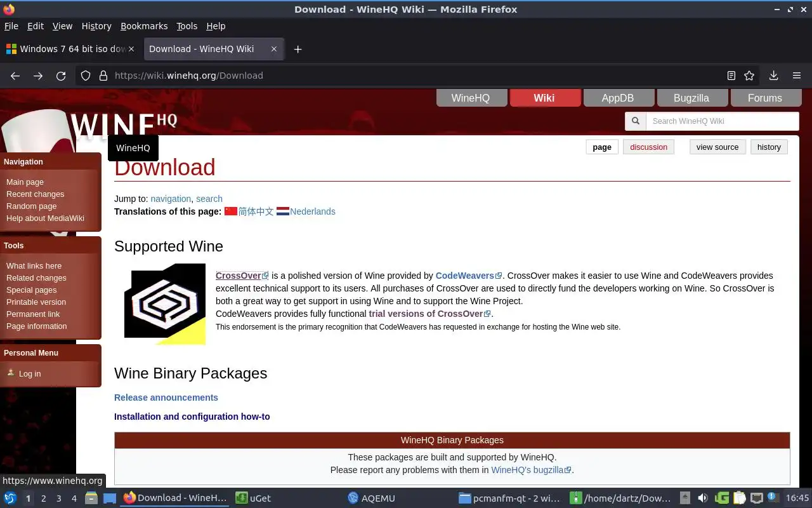Click Log in under Personal Menu
Screen dimensions: 812x508
point(29,374)
